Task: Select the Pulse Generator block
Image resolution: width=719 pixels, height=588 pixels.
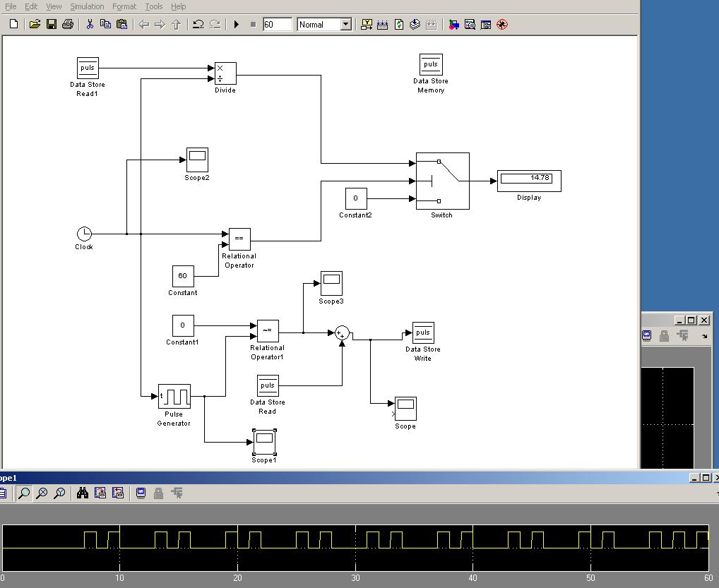Action: click(174, 396)
